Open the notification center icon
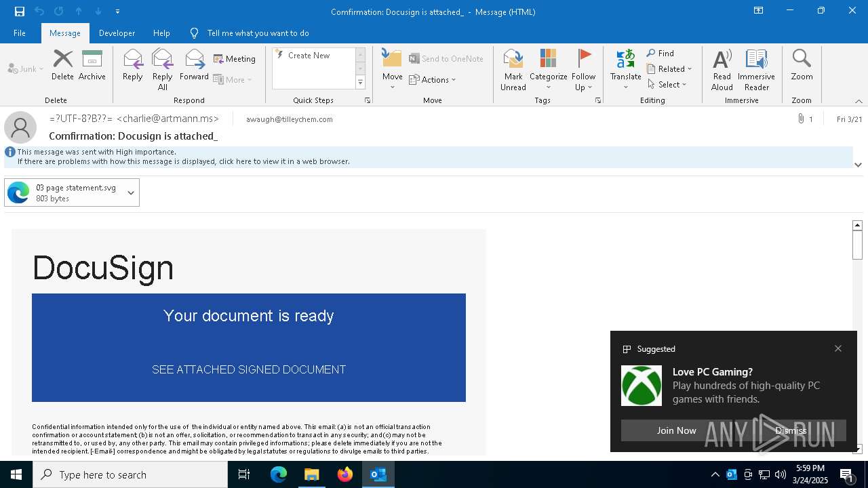868x488 pixels. click(847, 474)
